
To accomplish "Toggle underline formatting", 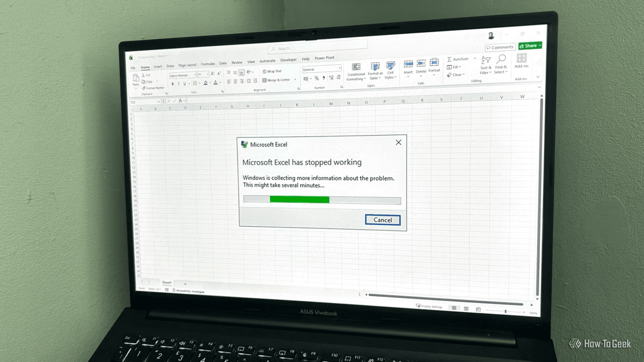I will tap(184, 84).
